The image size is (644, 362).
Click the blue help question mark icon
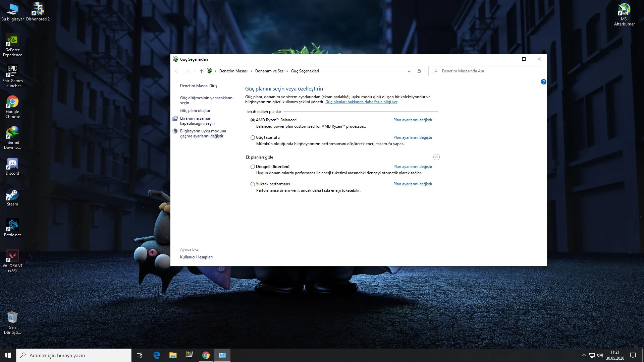tap(543, 82)
